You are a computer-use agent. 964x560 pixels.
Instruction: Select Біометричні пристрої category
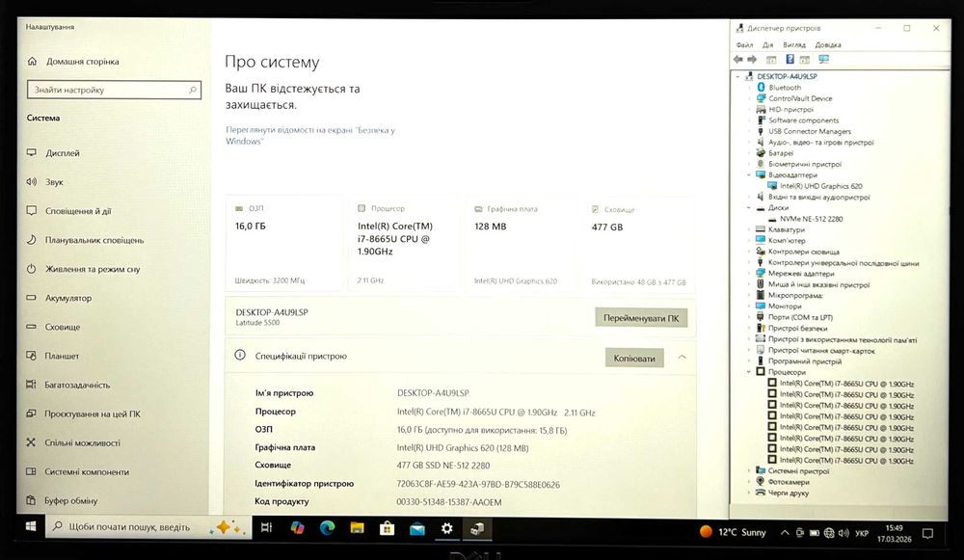tap(805, 164)
